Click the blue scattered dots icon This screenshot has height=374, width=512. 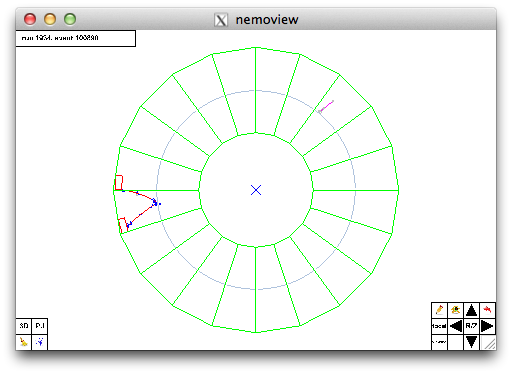coord(40,342)
